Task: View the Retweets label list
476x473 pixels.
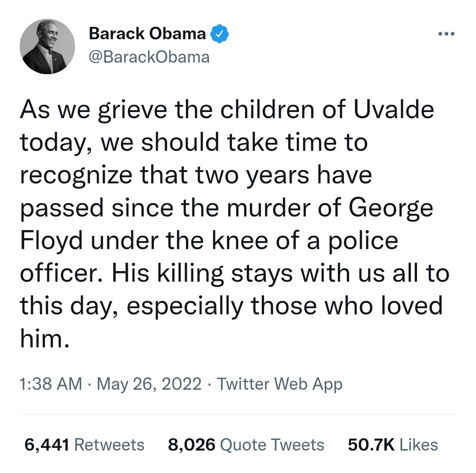Action: pyautogui.click(x=109, y=445)
